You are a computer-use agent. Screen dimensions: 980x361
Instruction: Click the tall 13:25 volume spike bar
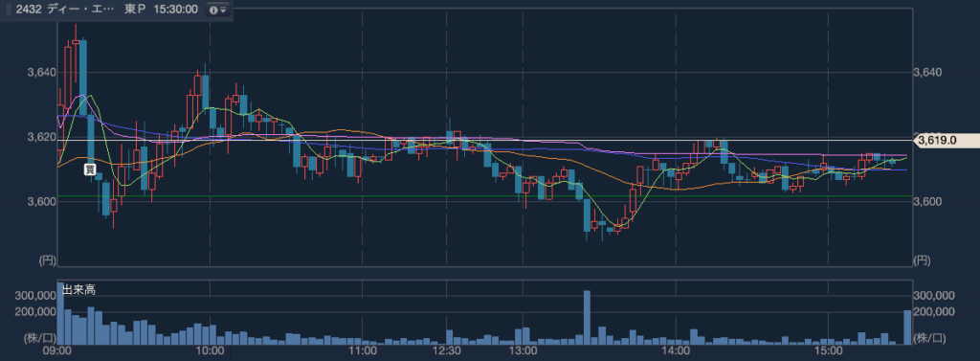(x=587, y=317)
